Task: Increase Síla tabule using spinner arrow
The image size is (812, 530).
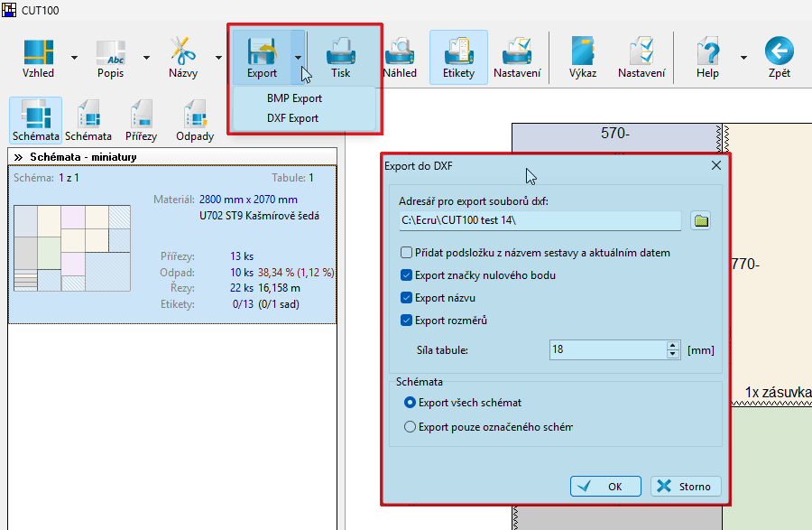Action: (x=673, y=344)
